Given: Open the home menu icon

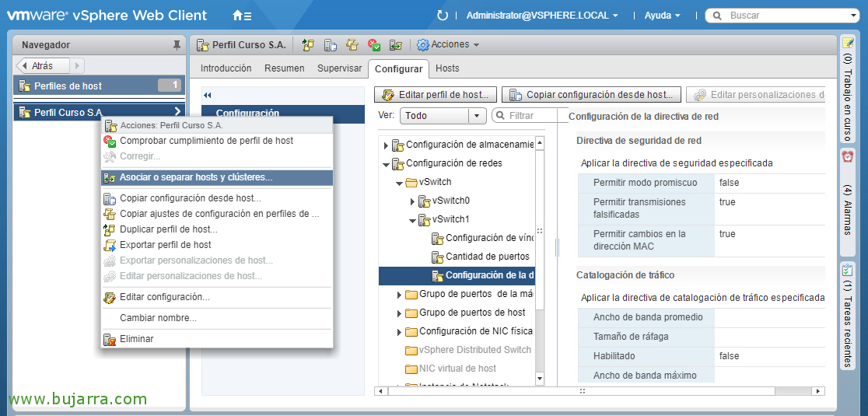Looking at the screenshot, I should [242, 16].
